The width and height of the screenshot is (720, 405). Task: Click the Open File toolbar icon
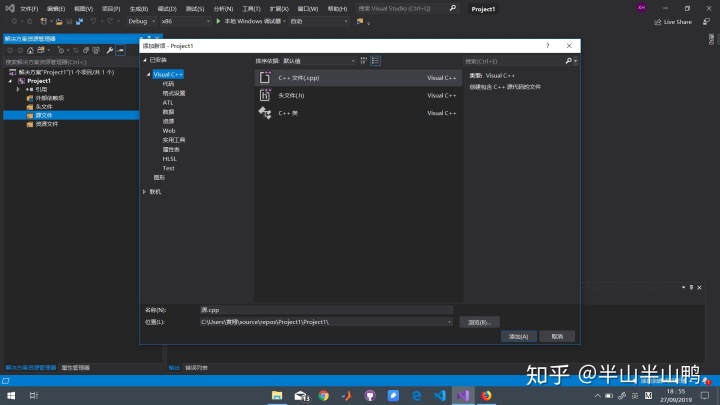click(x=59, y=21)
